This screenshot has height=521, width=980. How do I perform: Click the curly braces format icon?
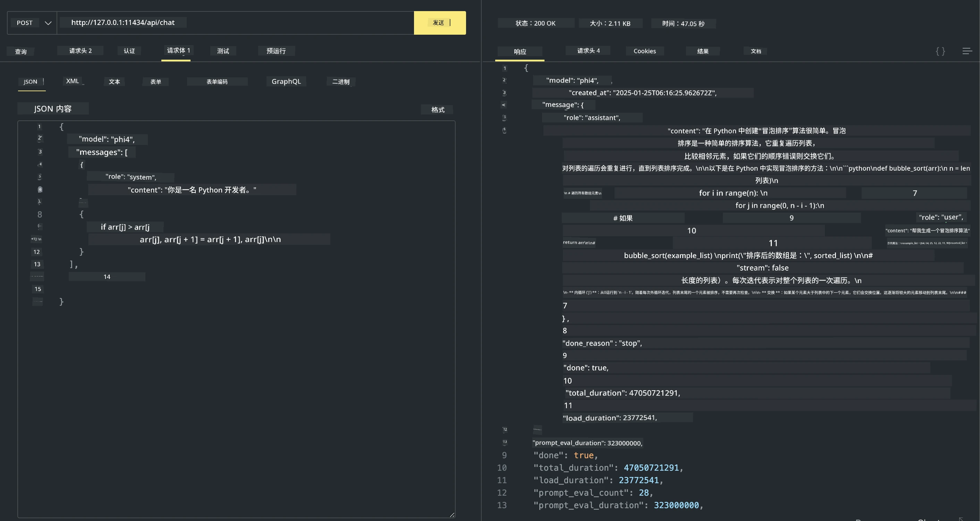(x=940, y=51)
